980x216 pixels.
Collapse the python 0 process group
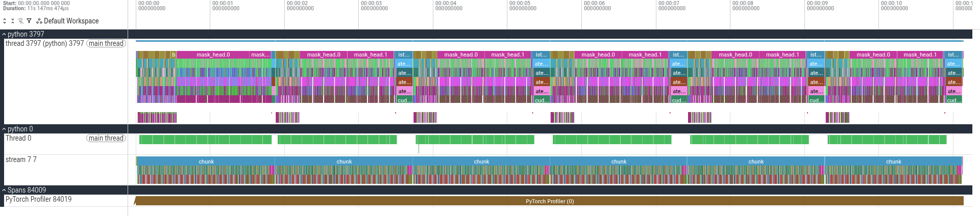[x=4, y=129]
